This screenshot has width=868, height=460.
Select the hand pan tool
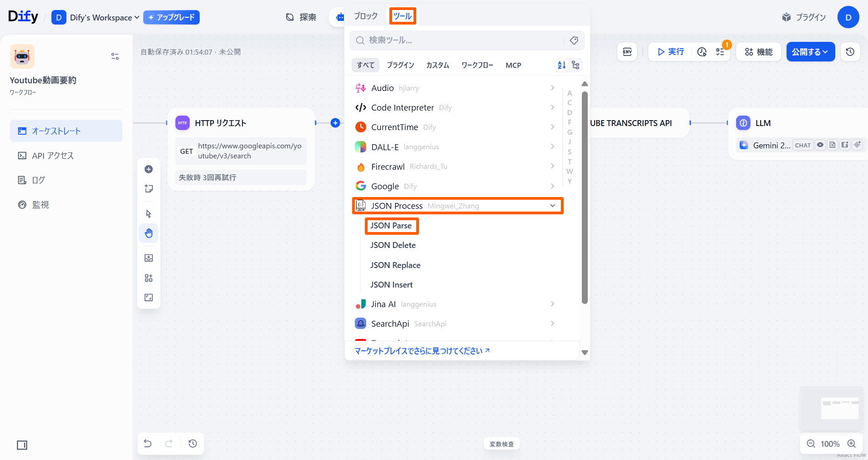coord(149,233)
